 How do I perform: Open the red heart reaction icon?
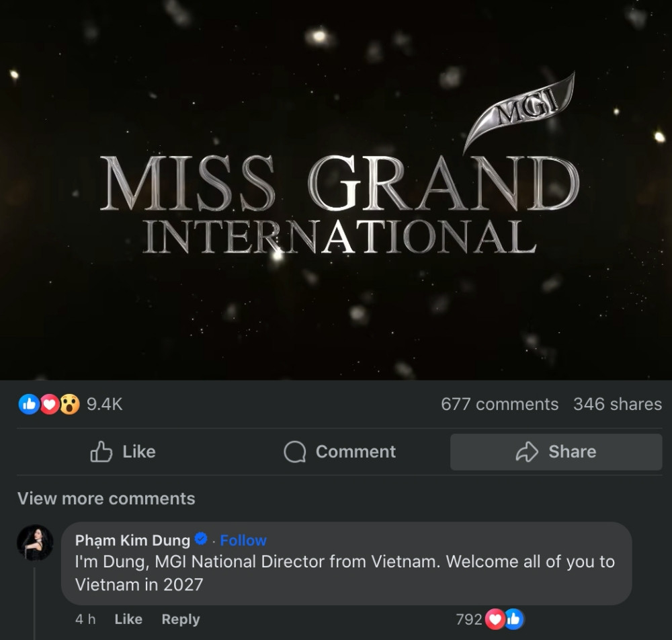pos(49,404)
